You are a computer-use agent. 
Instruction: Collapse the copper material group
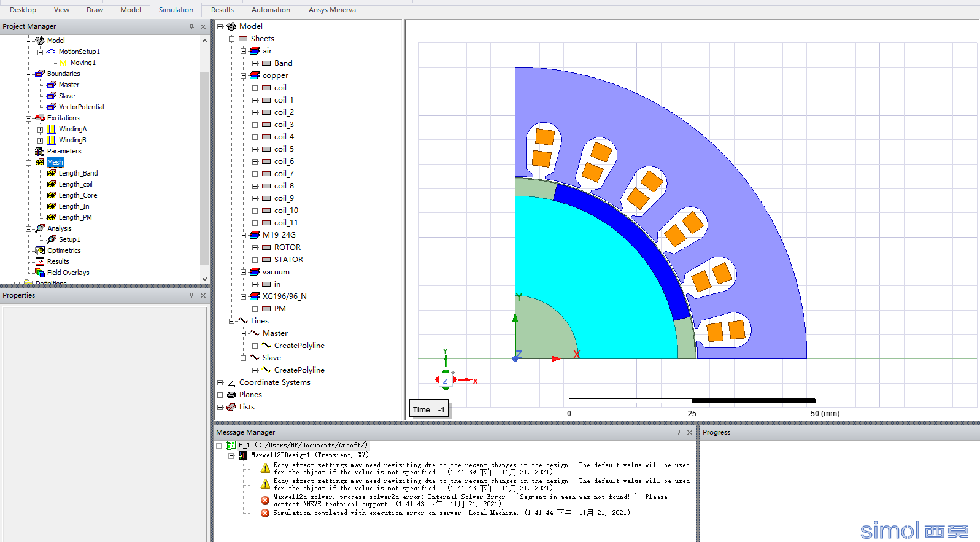[244, 75]
